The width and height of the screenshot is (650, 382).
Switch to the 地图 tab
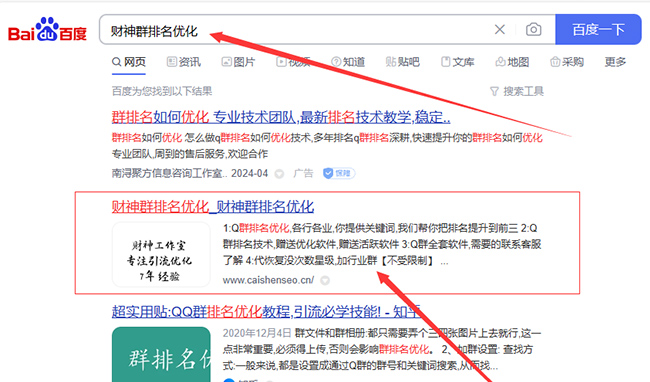512,62
